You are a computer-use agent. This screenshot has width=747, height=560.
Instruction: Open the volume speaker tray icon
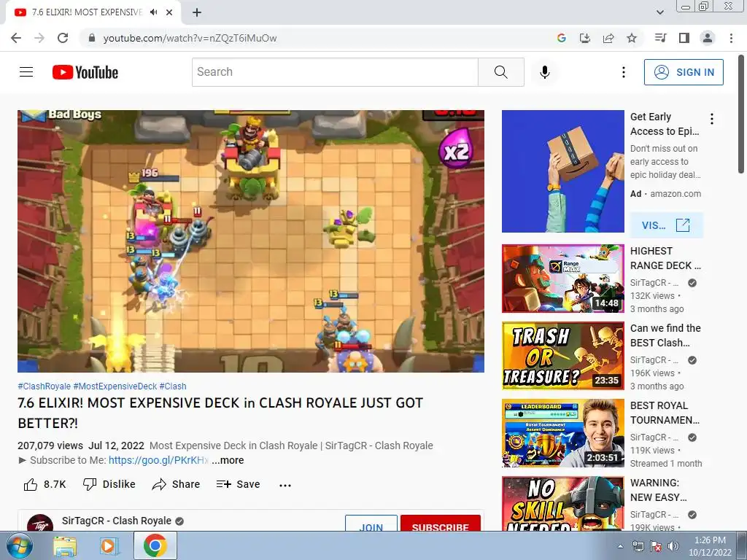click(x=673, y=547)
